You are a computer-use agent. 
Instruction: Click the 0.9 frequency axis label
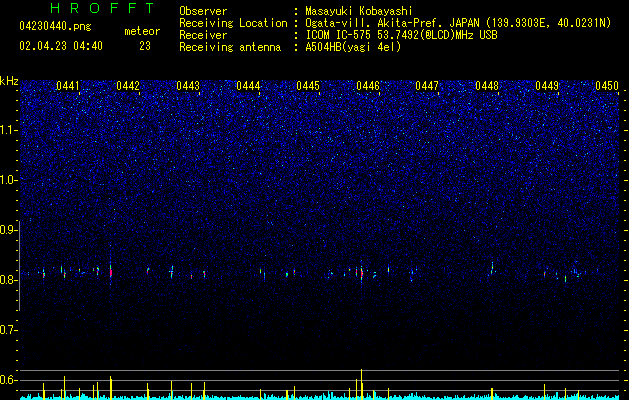point(9,230)
